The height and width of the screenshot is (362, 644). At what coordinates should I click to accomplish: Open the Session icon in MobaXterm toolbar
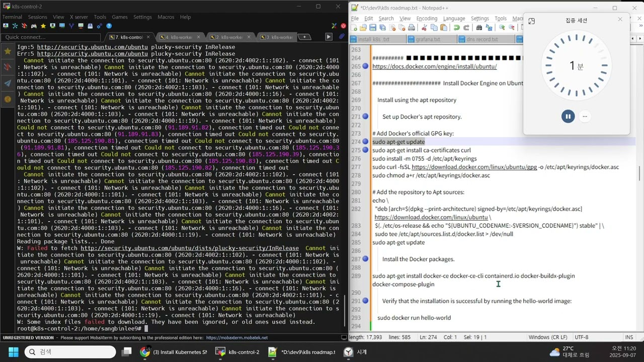[x=6, y=26]
